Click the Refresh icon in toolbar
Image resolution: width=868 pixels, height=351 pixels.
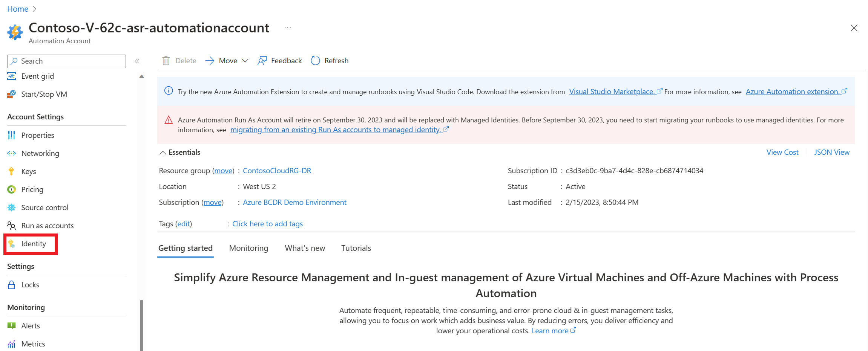(315, 61)
